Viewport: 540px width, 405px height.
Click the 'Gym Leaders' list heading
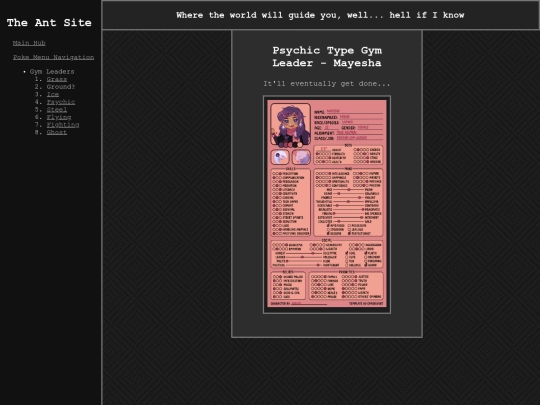click(x=52, y=72)
